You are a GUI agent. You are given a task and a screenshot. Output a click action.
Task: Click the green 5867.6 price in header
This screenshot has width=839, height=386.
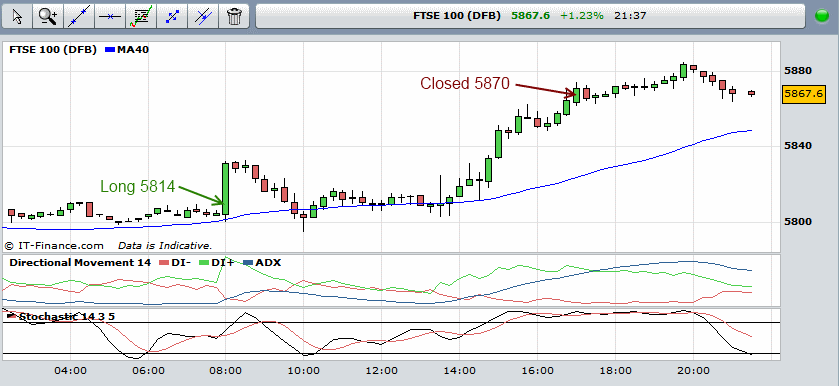[x=530, y=16]
